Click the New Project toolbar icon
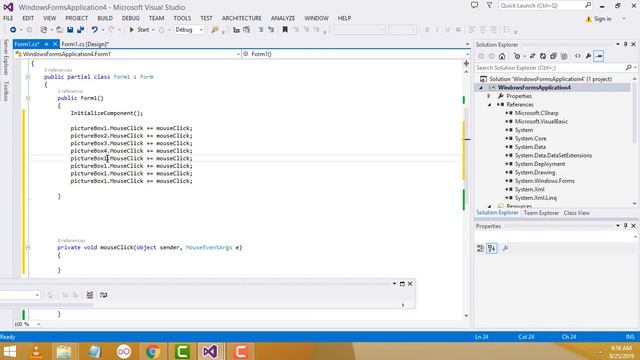The width and height of the screenshot is (640, 360). [44, 30]
